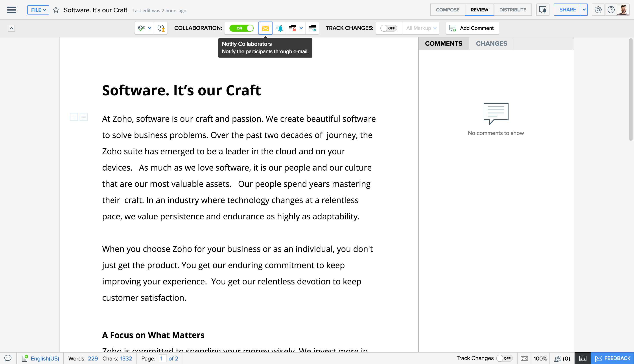Select the REVIEW mode tab

[x=479, y=10]
